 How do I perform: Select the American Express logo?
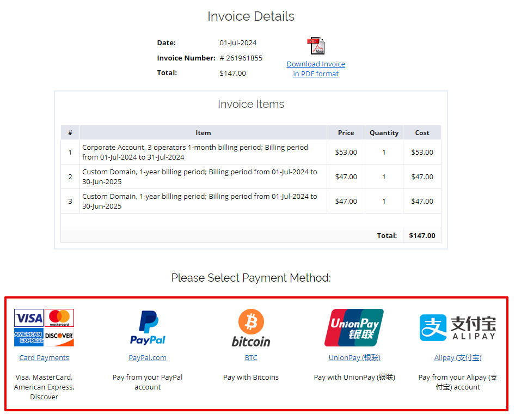pyautogui.click(x=29, y=338)
